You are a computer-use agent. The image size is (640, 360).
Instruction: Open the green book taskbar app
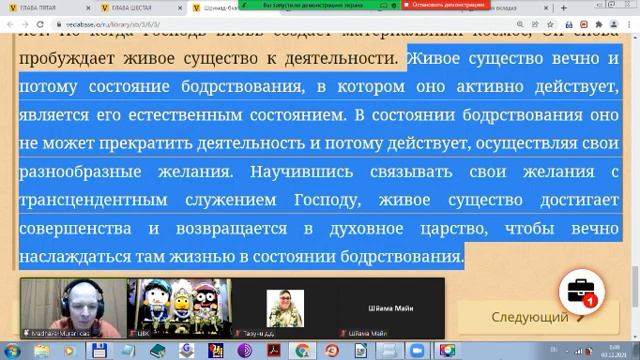158,351
